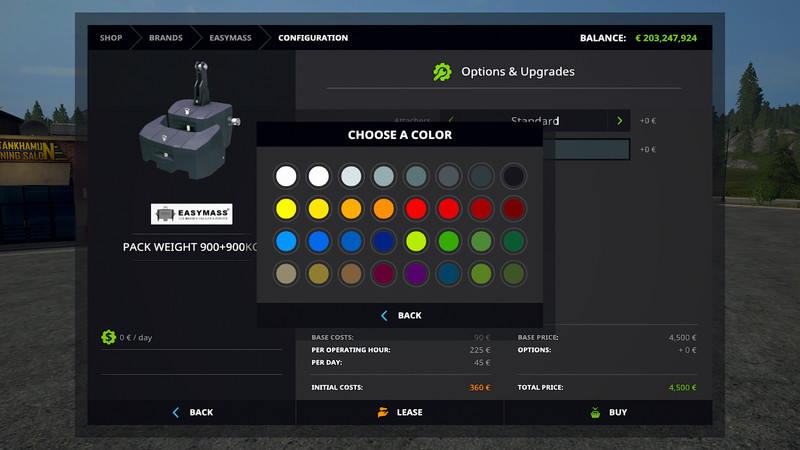Screen dimensions: 800x450
Task: Pick the purple color swatch
Action: click(x=416, y=273)
